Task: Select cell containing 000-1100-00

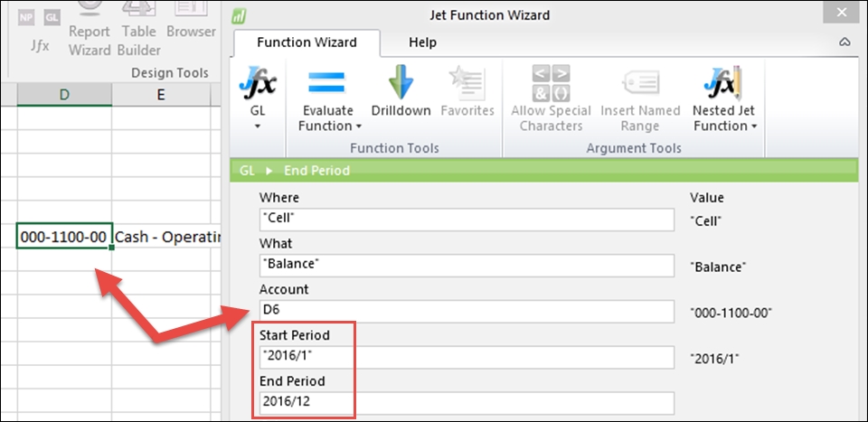Action: tap(64, 237)
